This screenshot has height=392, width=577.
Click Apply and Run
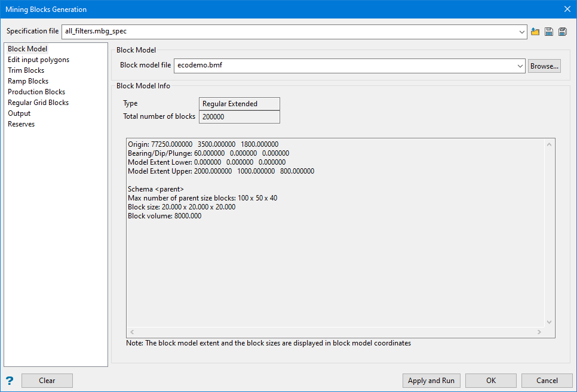(x=431, y=381)
